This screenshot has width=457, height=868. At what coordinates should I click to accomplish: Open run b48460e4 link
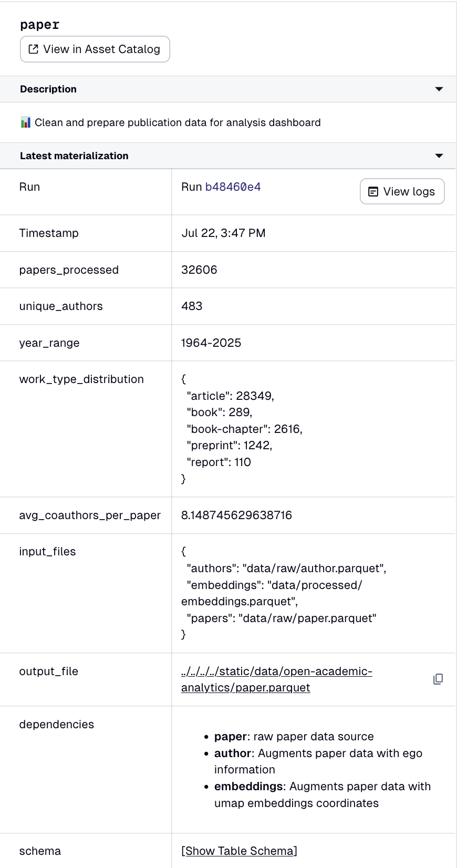coord(233,187)
